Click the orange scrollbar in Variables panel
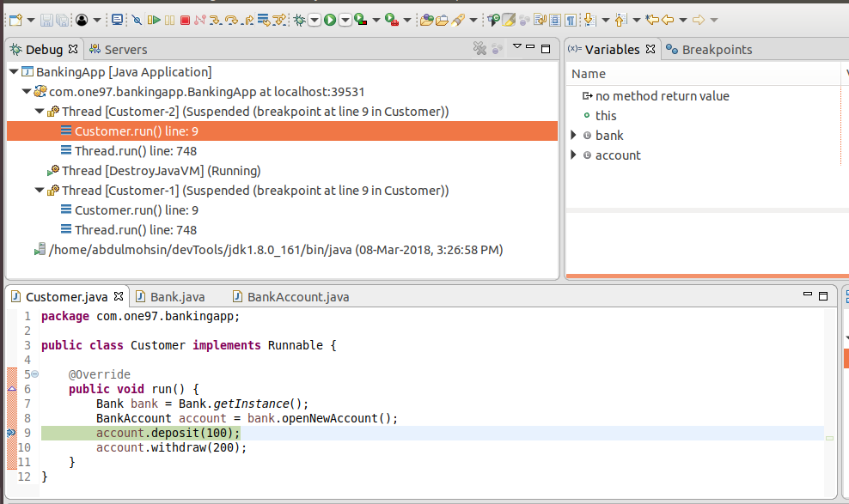The height and width of the screenshot is (504, 849). click(703, 276)
